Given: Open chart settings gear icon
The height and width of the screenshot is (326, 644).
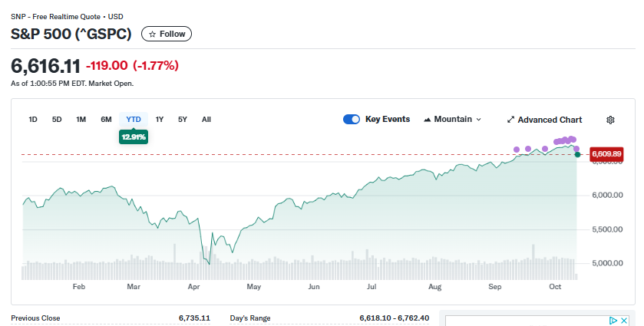Looking at the screenshot, I should [610, 120].
